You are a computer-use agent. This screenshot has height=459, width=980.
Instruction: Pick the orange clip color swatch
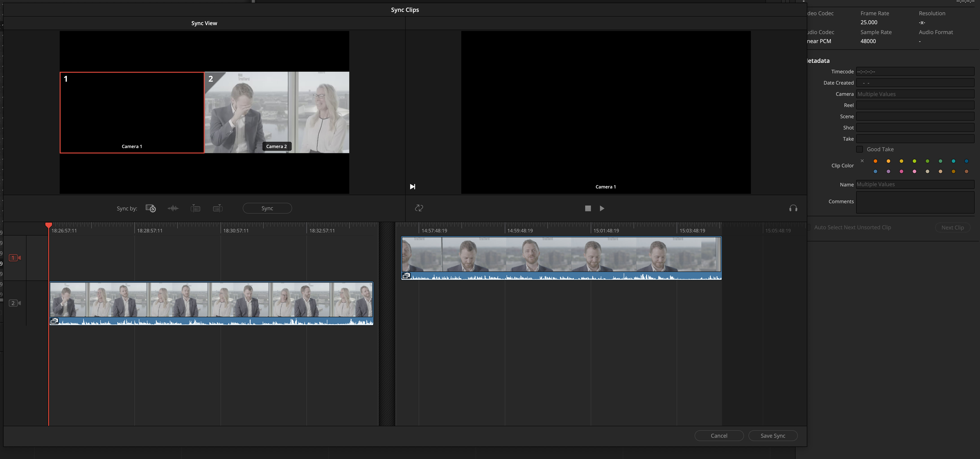pyautogui.click(x=875, y=161)
